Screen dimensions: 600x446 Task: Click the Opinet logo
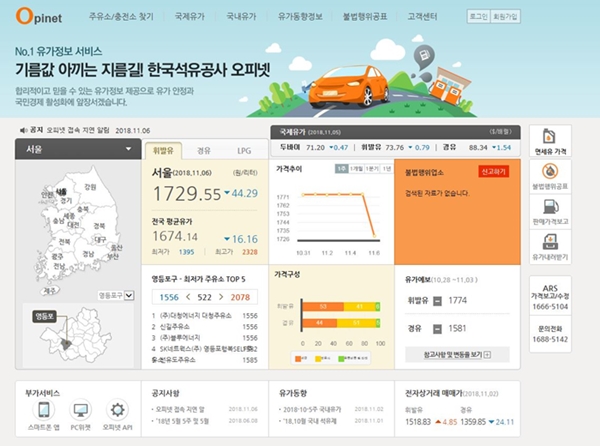39,16
